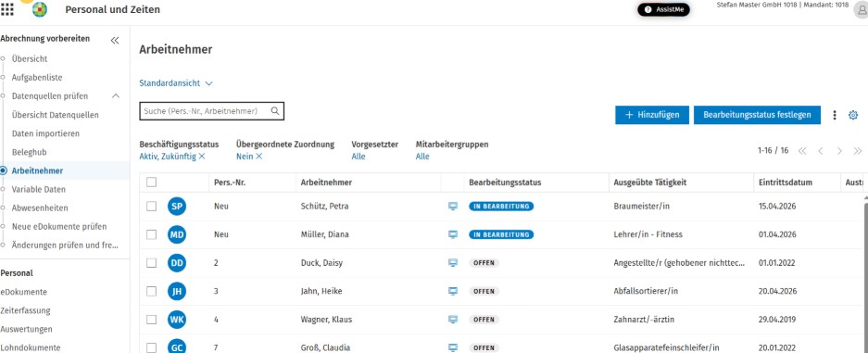Click monitor icon in Müller, Diana row
This screenshot has width=868, height=353.
click(x=453, y=234)
